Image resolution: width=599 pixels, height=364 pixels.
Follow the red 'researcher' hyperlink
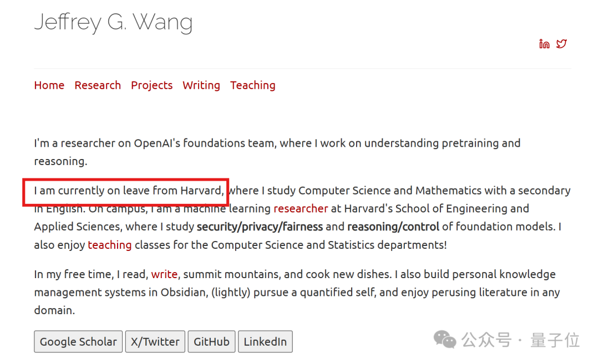point(301,208)
